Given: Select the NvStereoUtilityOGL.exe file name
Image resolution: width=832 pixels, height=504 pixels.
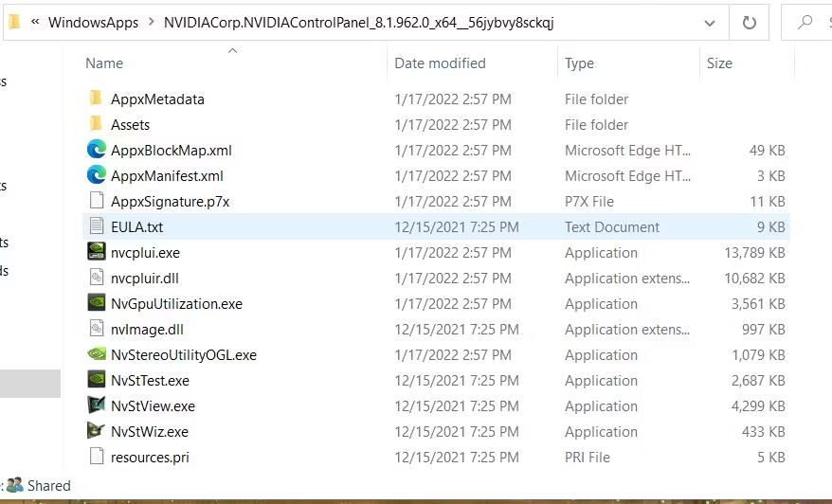Looking at the screenshot, I should pyautogui.click(x=183, y=355).
